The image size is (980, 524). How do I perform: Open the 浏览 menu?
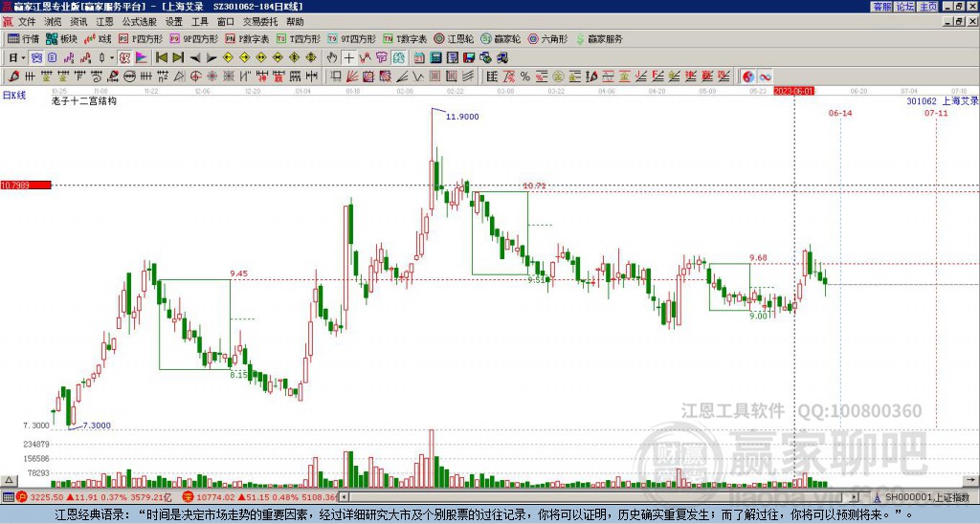[53, 22]
